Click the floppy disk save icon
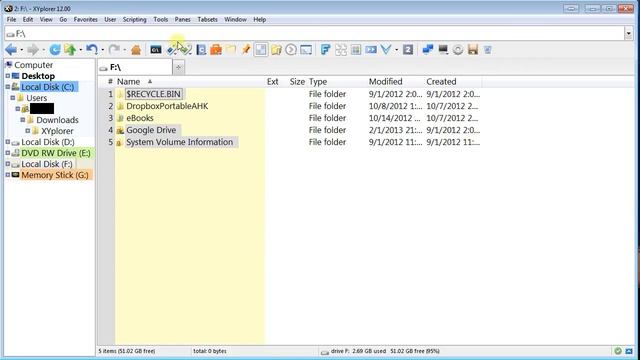This screenshot has width=640, height=360. point(473,50)
